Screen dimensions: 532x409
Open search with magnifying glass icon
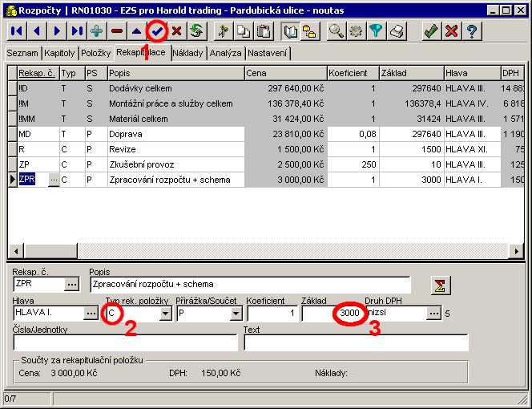(337, 32)
